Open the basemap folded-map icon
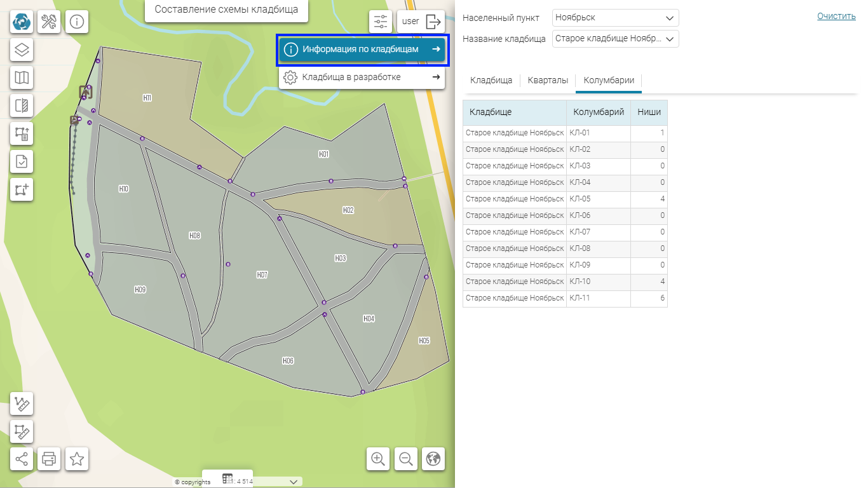868x488 pixels. pyautogui.click(x=22, y=78)
